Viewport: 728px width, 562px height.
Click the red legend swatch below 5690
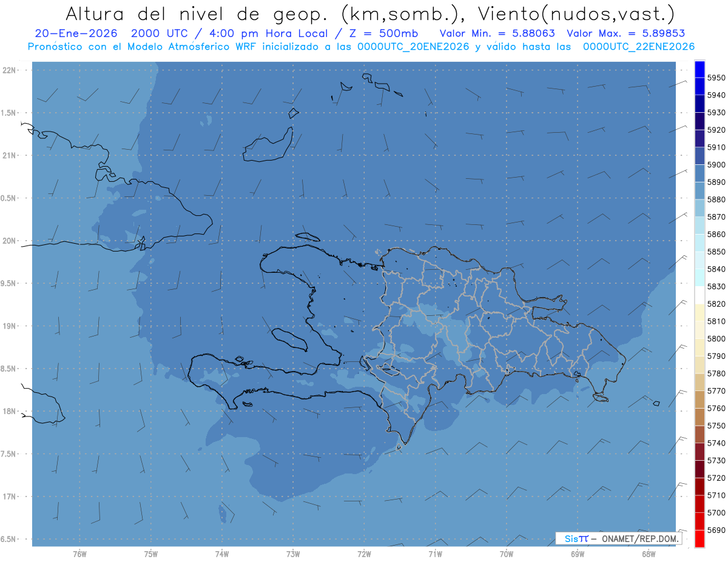click(699, 538)
